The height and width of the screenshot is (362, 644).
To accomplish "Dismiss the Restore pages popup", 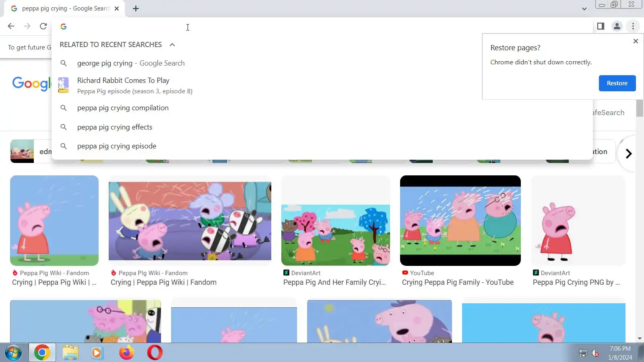I will pos(636,41).
